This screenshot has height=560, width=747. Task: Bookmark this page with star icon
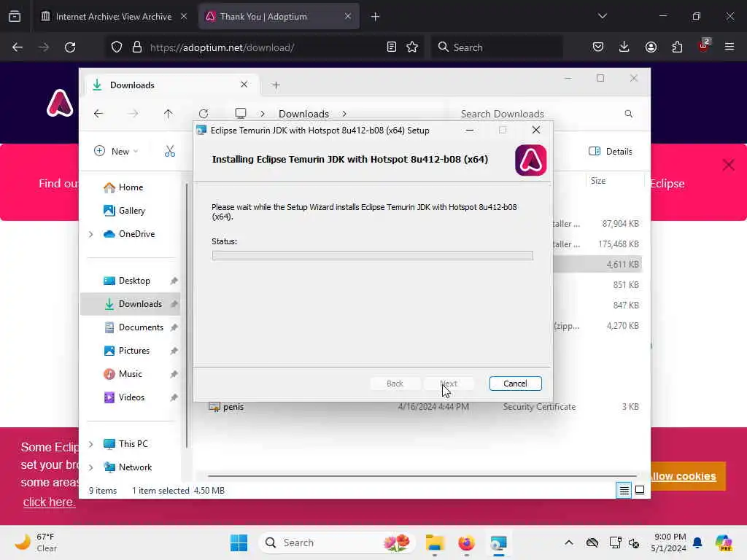pyautogui.click(x=412, y=47)
